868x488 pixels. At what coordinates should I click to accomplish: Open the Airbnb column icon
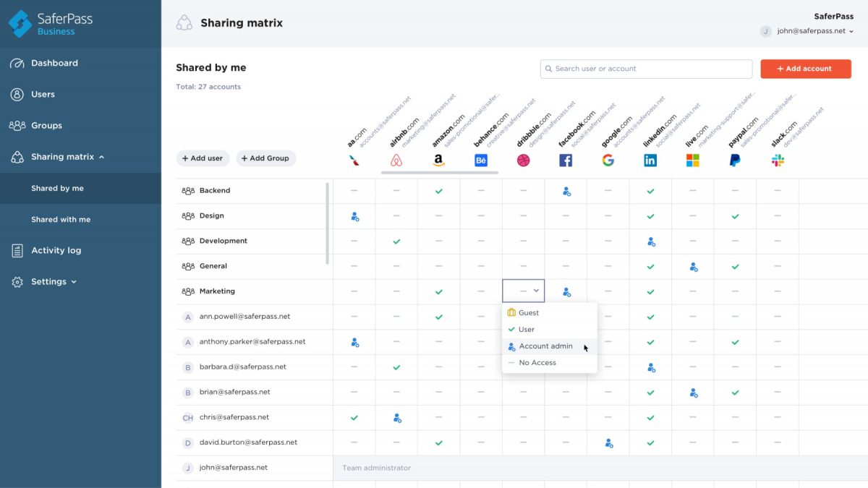(x=396, y=160)
